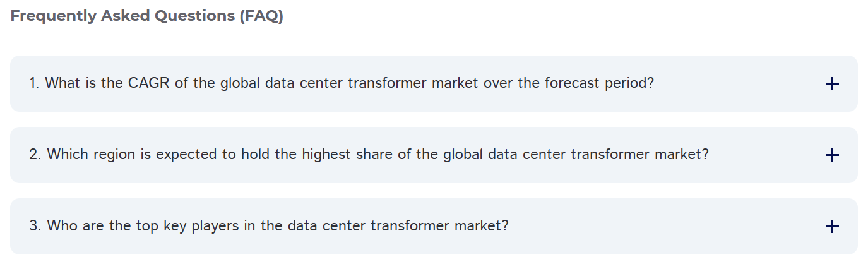The width and height of the screenshot is (868, 269).
Task: Click blank space in the third FAQ row
Action: [663, 226]
